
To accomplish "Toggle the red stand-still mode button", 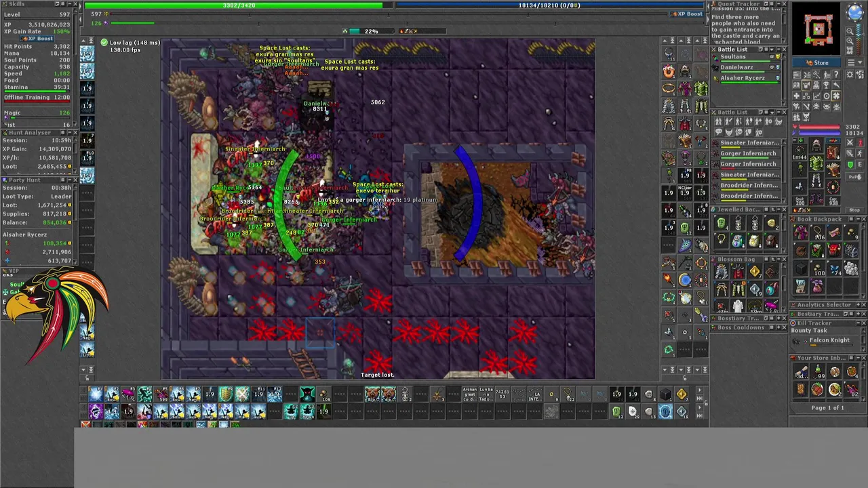I will click(860, 142).
